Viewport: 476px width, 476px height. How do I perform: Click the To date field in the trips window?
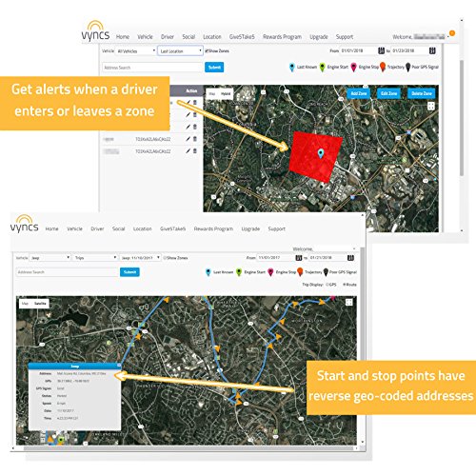tap(327, 258)
